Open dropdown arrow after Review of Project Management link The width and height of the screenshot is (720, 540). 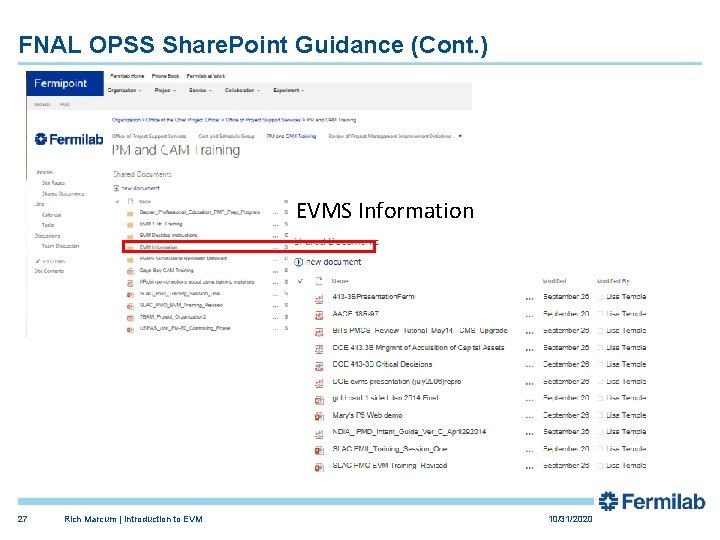point(460,136)
